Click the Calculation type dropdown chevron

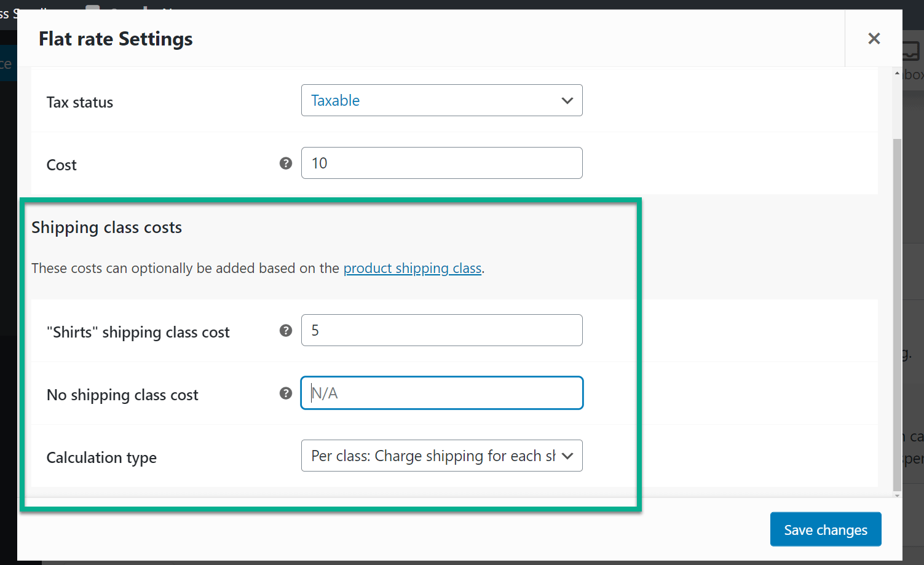(567, 456)
